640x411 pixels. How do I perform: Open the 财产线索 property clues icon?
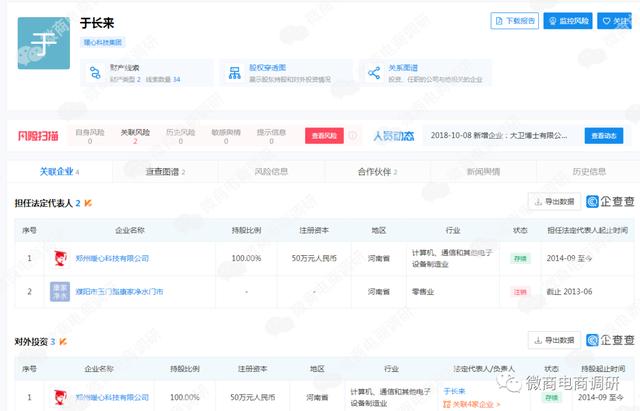[x=95, y=73]
